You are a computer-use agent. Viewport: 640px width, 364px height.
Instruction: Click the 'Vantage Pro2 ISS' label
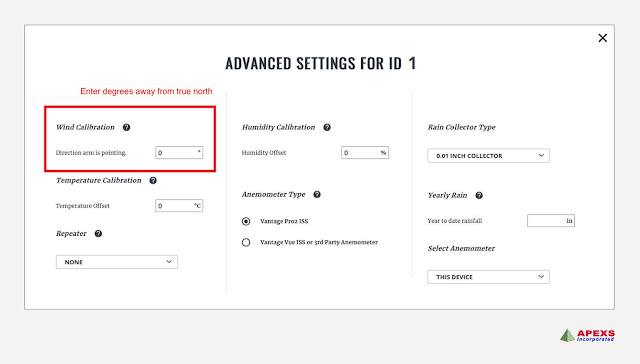(x=284, y=221)
